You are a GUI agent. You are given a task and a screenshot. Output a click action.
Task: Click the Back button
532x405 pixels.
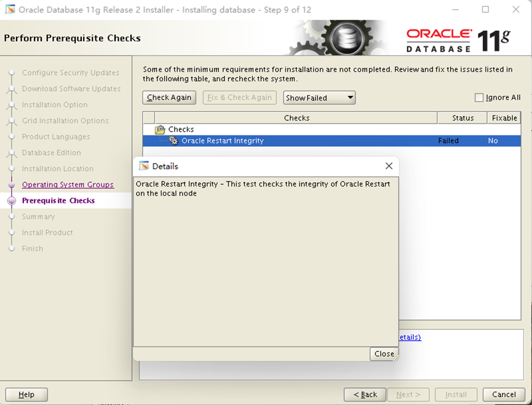pos(365,395)
